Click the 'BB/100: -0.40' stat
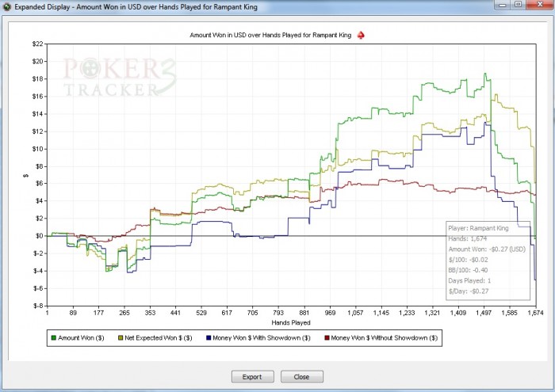Screen dimensions: 555x392 point(468,270)
